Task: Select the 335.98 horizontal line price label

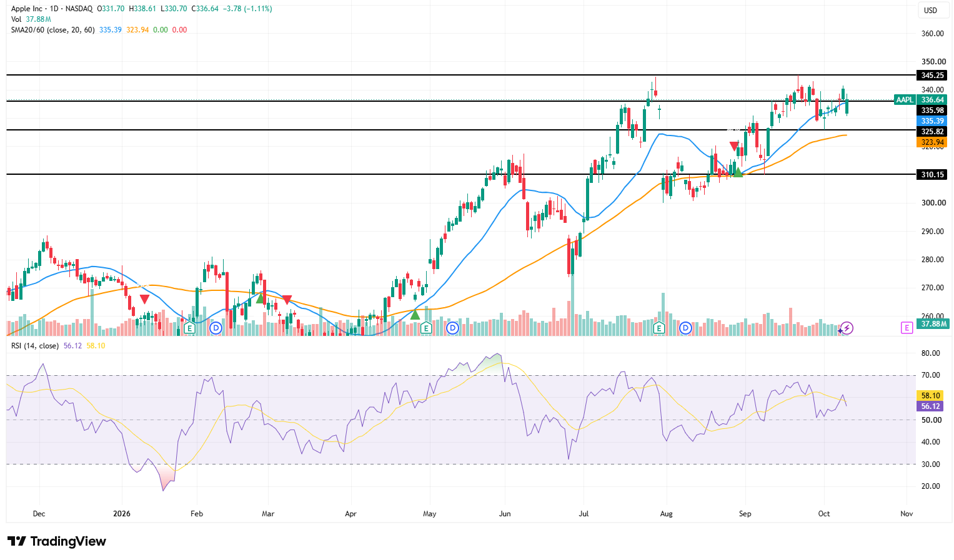Action: click(x=932, y=111)
